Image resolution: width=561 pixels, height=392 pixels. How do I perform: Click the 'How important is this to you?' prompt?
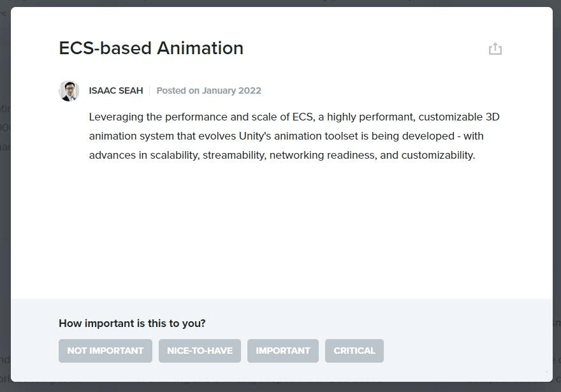(132, 323)
